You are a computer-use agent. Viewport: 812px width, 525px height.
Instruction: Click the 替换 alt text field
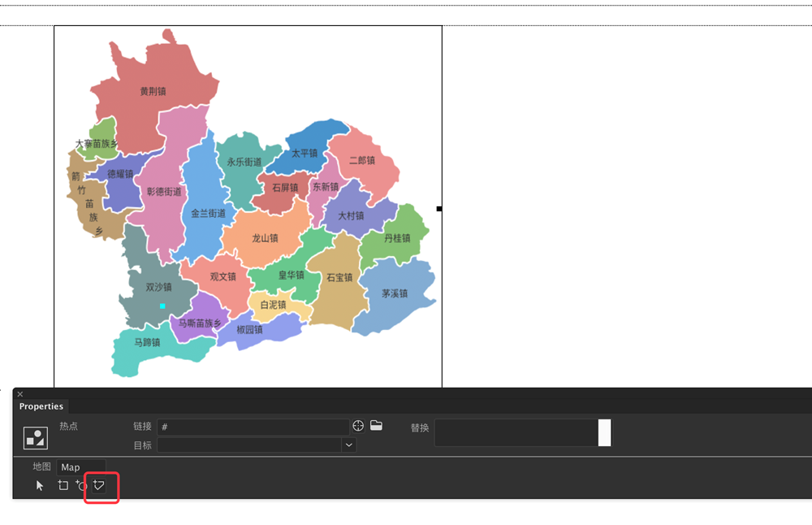click(x=516, y=432)
